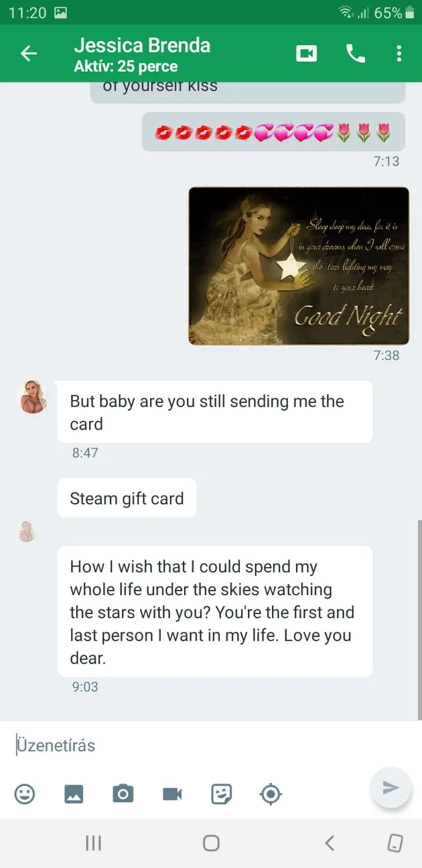The width and height of the screenshot is (422, 868).
Task: Share location with target icon
Action: tap(271, 794)
